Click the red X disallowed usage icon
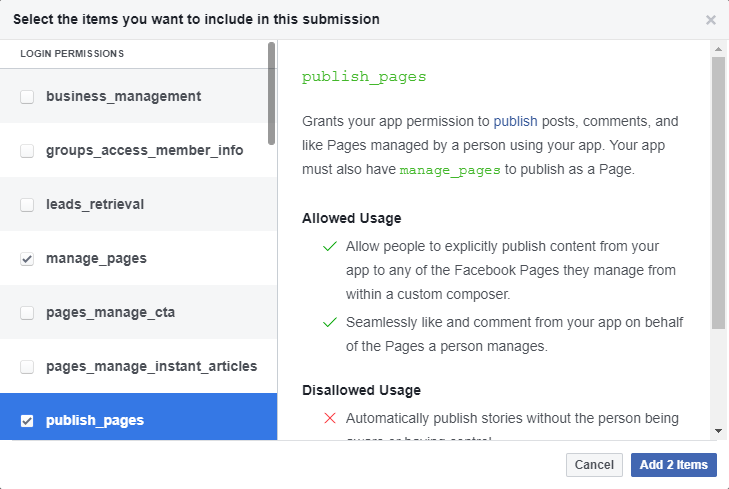This screenshot has width=729, height=489. point(330,418)
